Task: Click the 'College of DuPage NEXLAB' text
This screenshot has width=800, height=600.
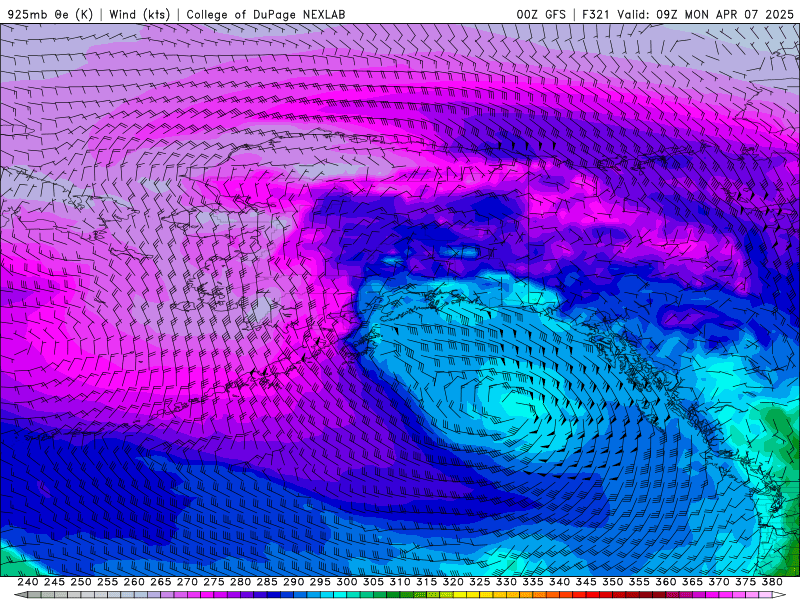Action: [x=266, y=14]
